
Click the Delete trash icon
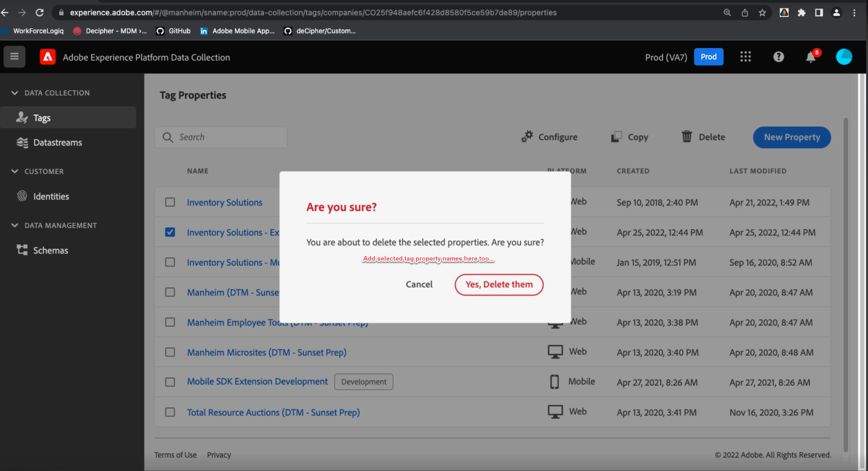[x=687, y=137]
